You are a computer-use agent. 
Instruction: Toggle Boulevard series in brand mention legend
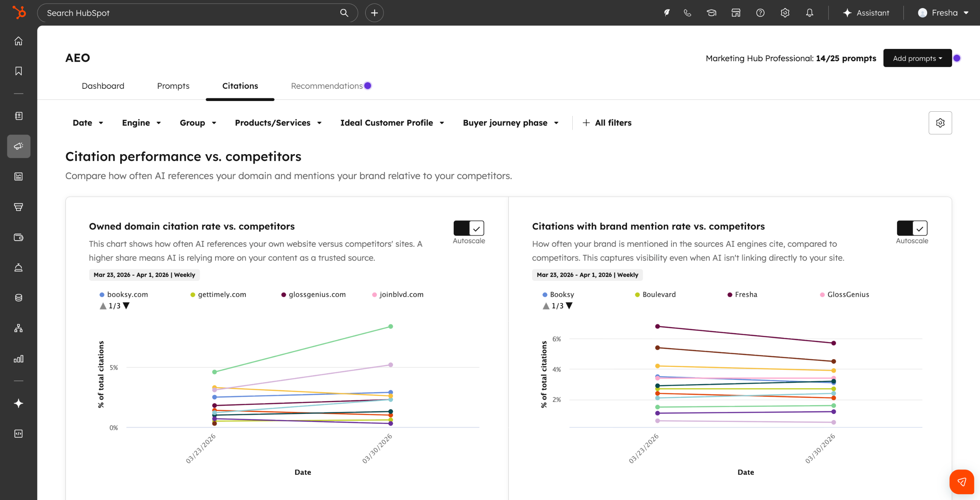(655, 295)
